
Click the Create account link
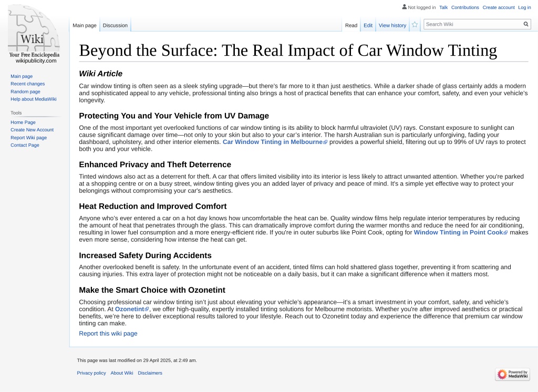coord(499,7)
